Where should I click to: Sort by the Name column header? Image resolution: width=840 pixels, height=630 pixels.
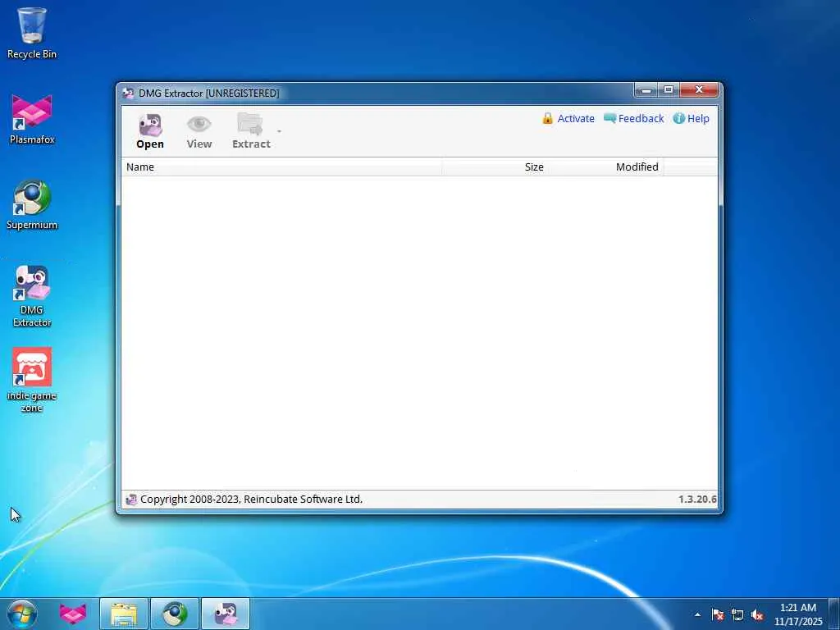[x=282, y=167]
